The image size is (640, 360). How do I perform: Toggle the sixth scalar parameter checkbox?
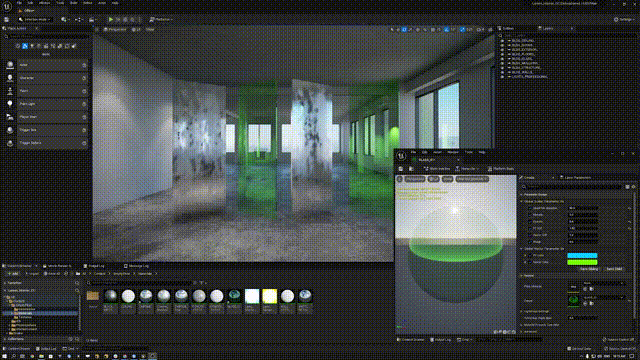530,242
